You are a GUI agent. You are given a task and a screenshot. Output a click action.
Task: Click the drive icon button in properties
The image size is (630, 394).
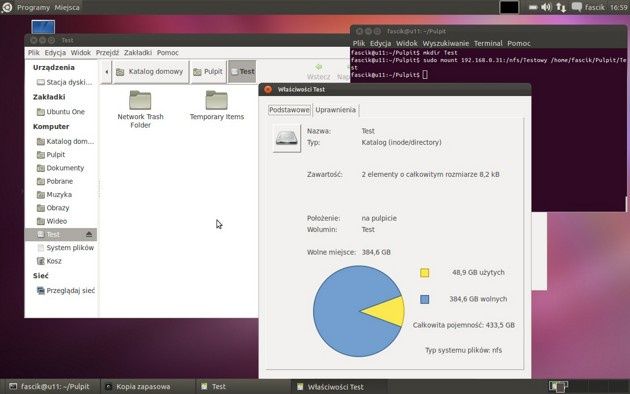[x=286, y=139]
